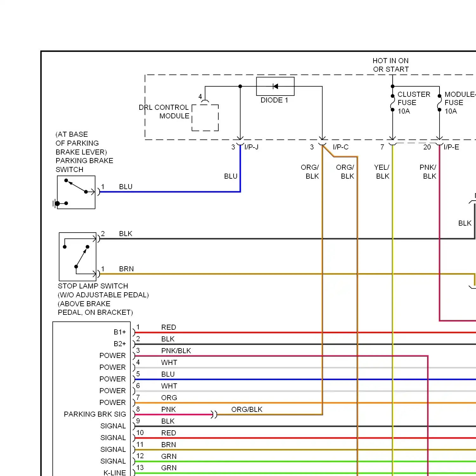Click the small dashed box of the DRL Control Module
The height and width of the screenshot is (476, 476).
(205, 117)
